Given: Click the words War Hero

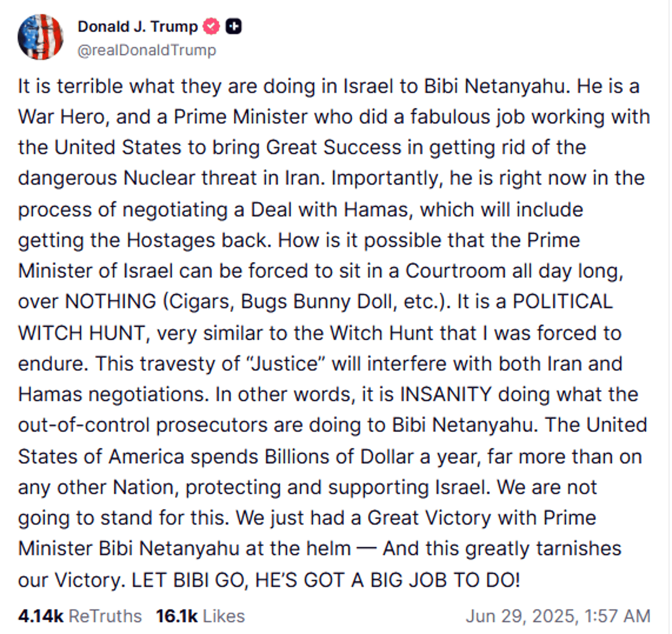Looking at the screenshot, I should (62, 117).
